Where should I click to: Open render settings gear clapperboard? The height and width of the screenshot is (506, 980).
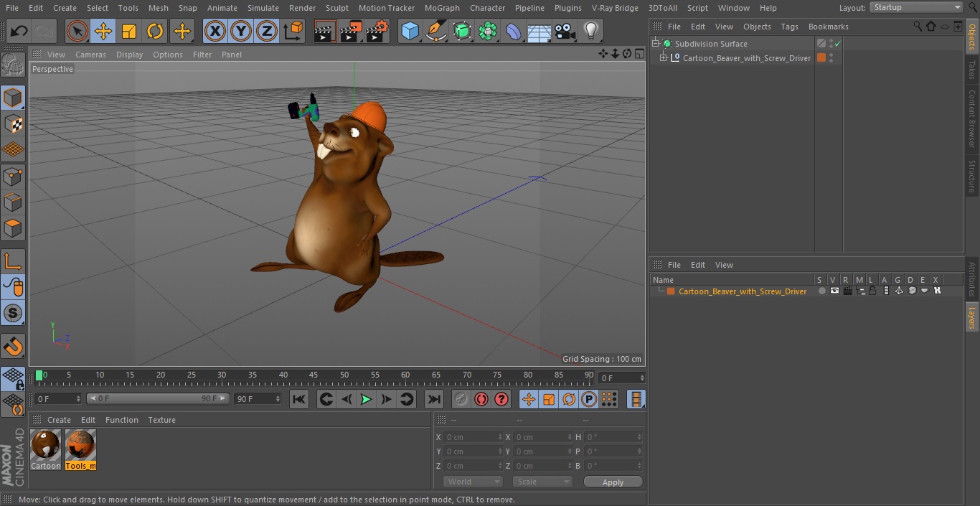click(x=377, y=31)
